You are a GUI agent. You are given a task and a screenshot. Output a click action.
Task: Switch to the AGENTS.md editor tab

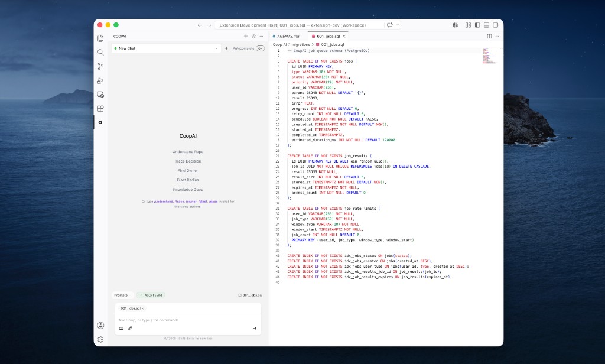point(286,36)
